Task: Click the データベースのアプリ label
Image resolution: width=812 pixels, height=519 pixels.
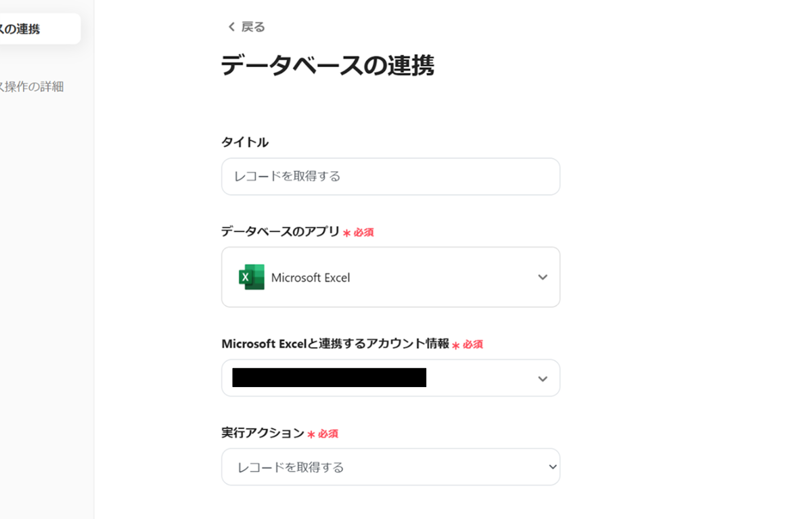Action: [x=280, y=231]
